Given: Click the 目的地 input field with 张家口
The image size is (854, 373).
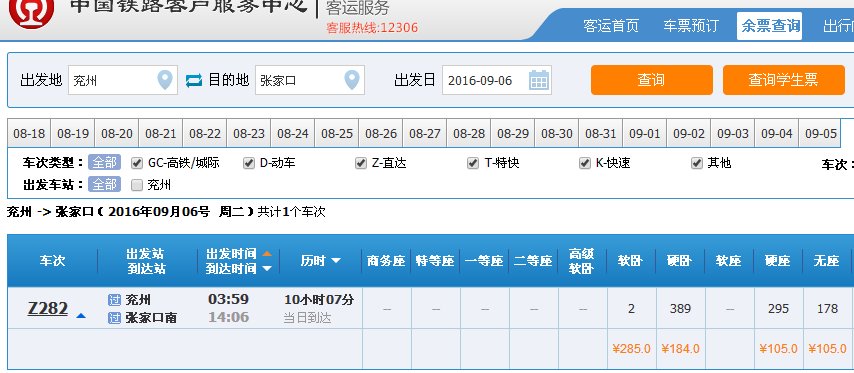Looking at the screenshot, I should click(310, 80).
